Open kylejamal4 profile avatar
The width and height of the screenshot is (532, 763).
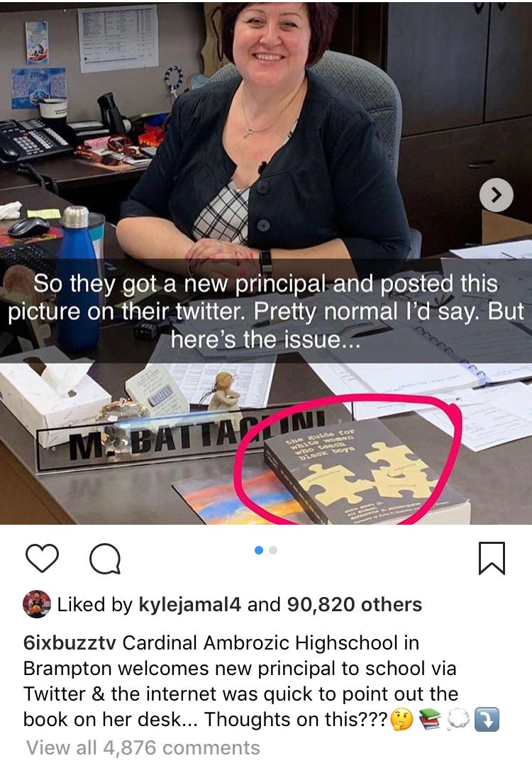pos(36,604)
